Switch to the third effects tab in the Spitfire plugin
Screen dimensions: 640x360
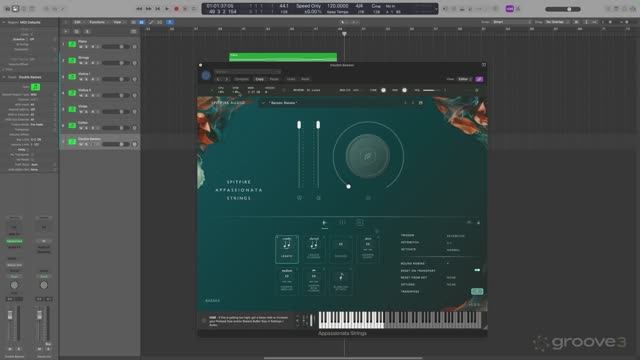pos(359,222)
